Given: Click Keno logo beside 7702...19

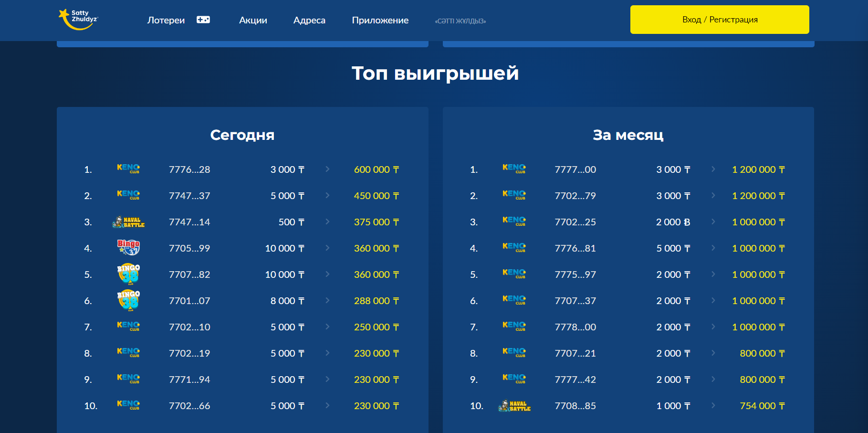Looking at the screenshot, I should (128, 352).
